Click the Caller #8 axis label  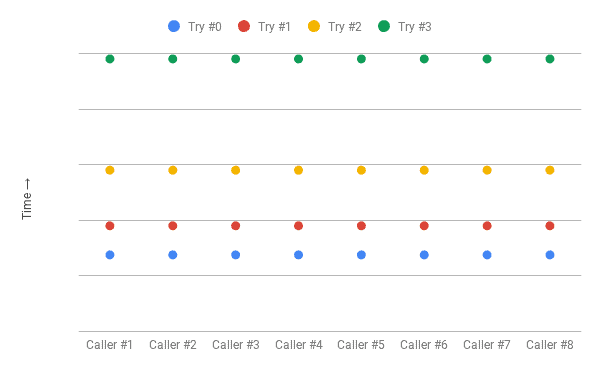tap(549, 345)
